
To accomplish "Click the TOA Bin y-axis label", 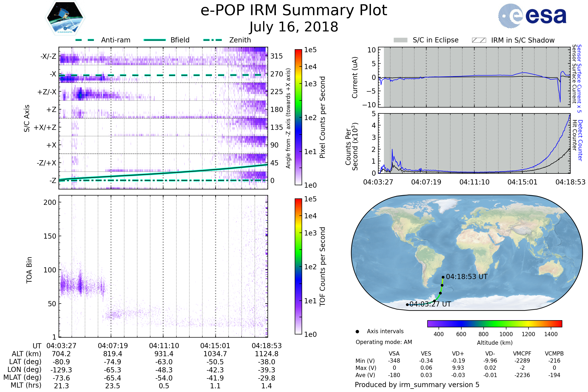I will pyautogui.click(x=29, y=270).
